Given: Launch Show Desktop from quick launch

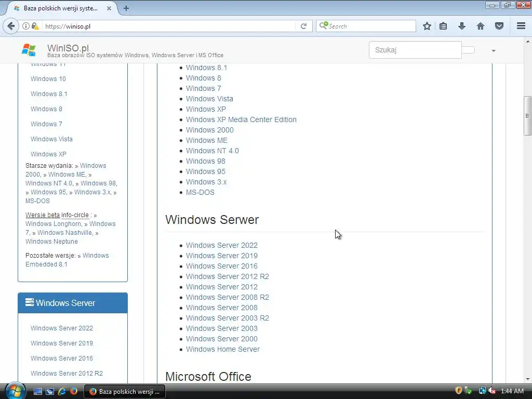Looking at the screenshot, I should tap(37, 392).
